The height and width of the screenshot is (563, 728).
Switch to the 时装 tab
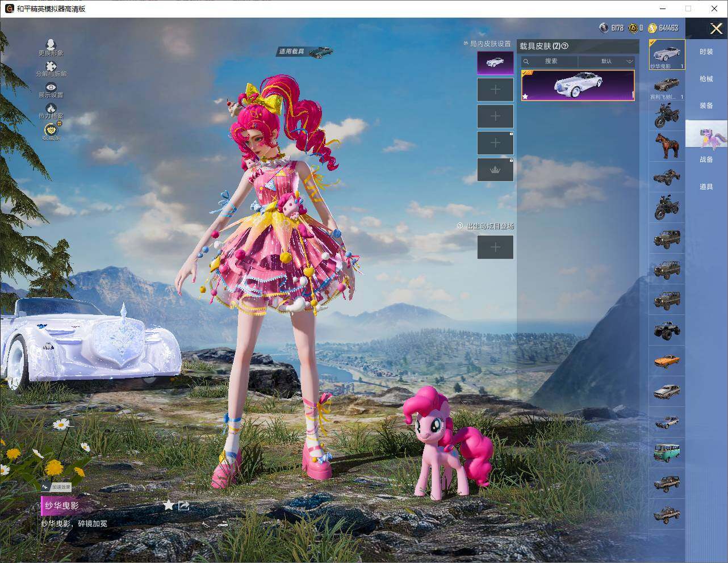click(706, 52)
